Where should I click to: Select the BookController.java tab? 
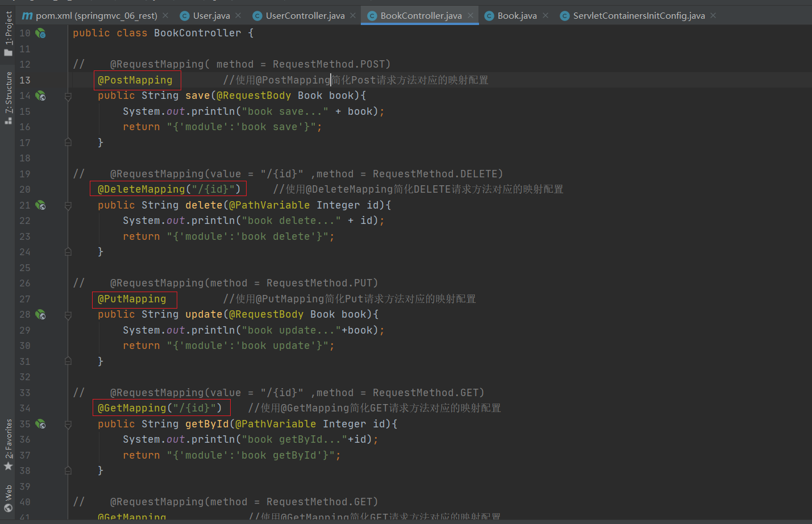coord(420,15)
